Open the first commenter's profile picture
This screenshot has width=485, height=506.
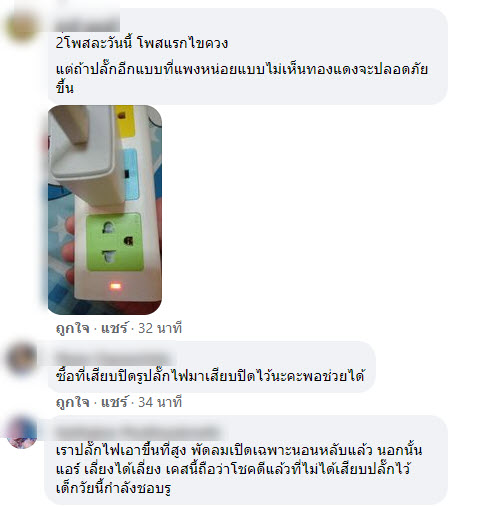pyautogui.click(x=22, y=27)
